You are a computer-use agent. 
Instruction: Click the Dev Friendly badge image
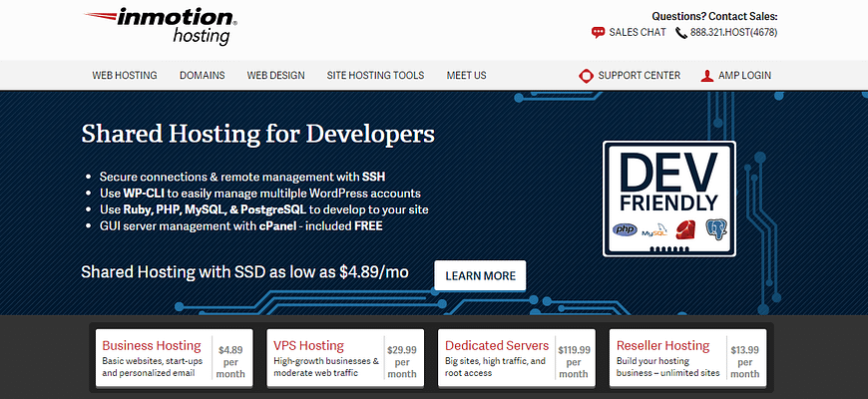point(669,199)
